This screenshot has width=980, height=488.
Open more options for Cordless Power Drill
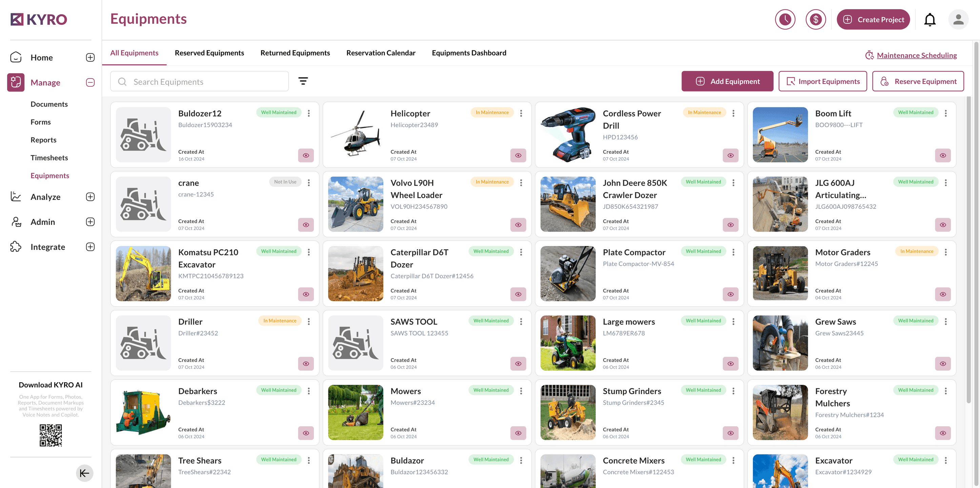733,113
